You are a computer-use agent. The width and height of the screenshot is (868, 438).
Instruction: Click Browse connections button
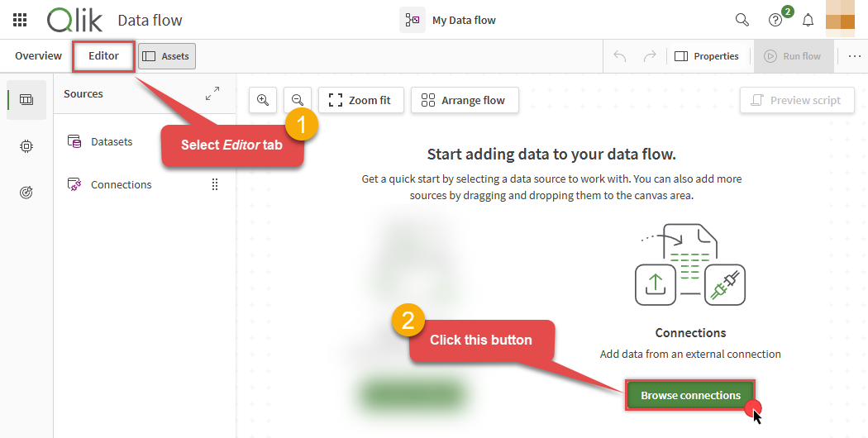tap(690, 395)
